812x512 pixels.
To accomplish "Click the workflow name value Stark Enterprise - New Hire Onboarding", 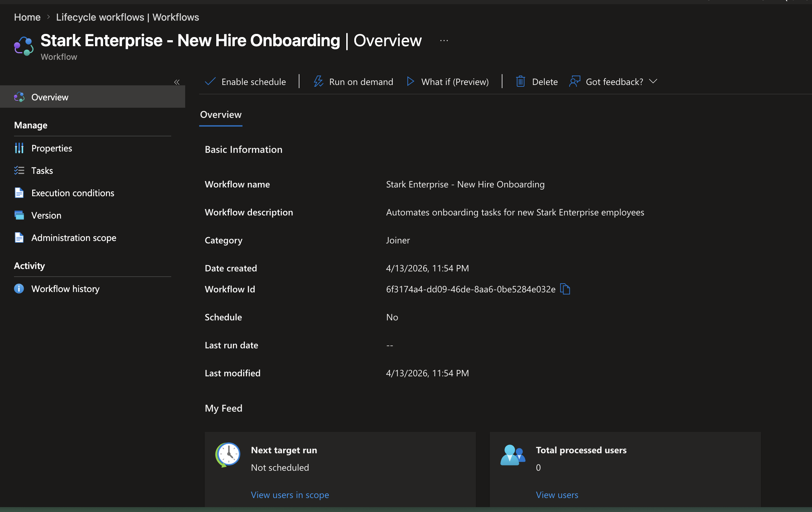I will click(465, 184).
